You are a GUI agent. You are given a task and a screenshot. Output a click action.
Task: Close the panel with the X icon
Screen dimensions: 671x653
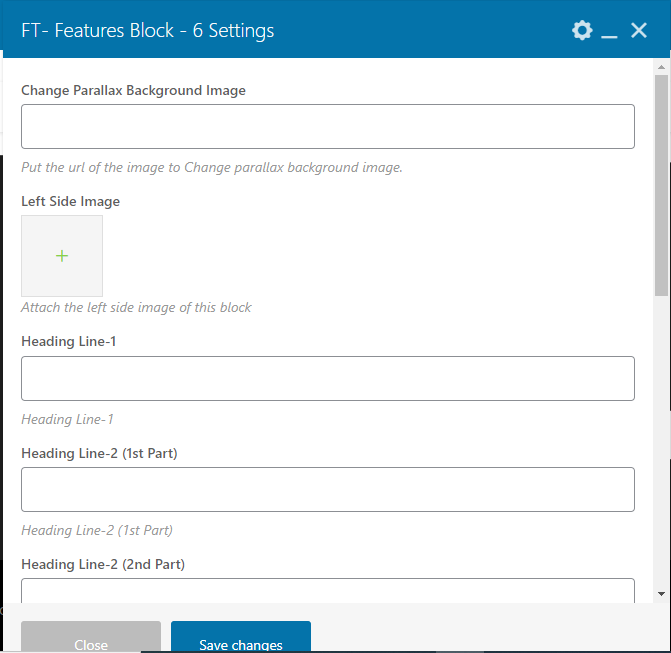[x=639, y=31]
